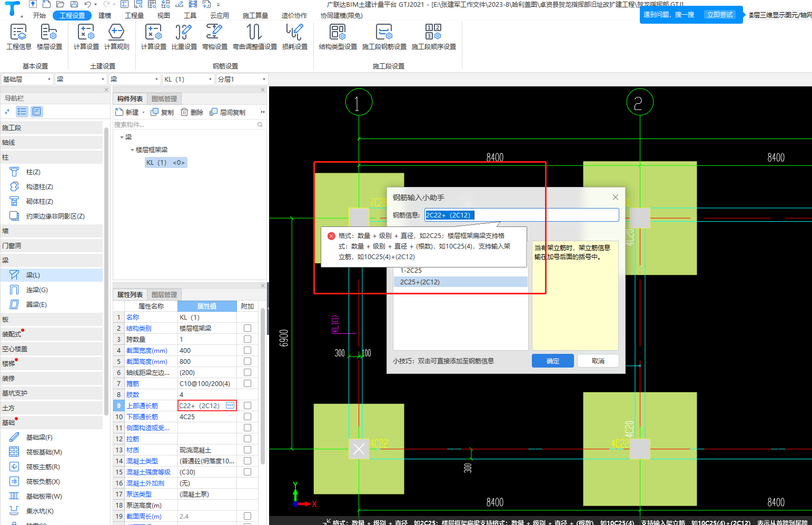Open 比重设置 rebar weight settings

tap(184, 37)
